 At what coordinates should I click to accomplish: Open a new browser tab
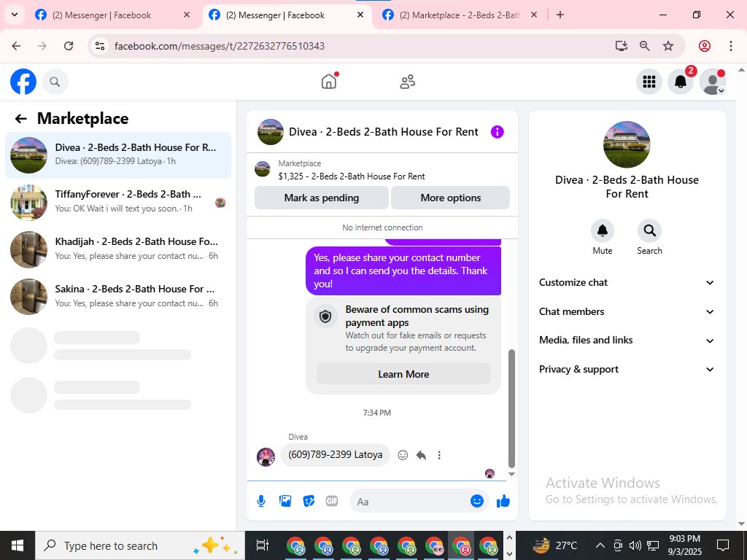pyautogui.click(x=560, y=15)
